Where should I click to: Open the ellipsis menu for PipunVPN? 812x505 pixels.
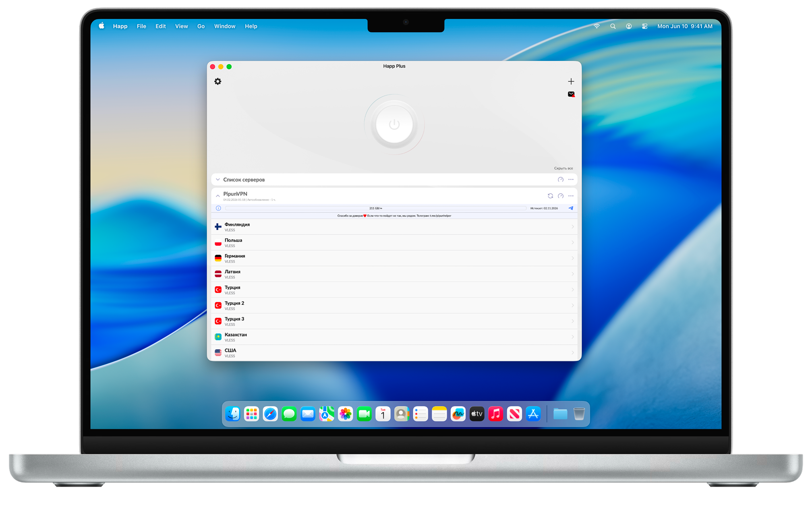571,196
